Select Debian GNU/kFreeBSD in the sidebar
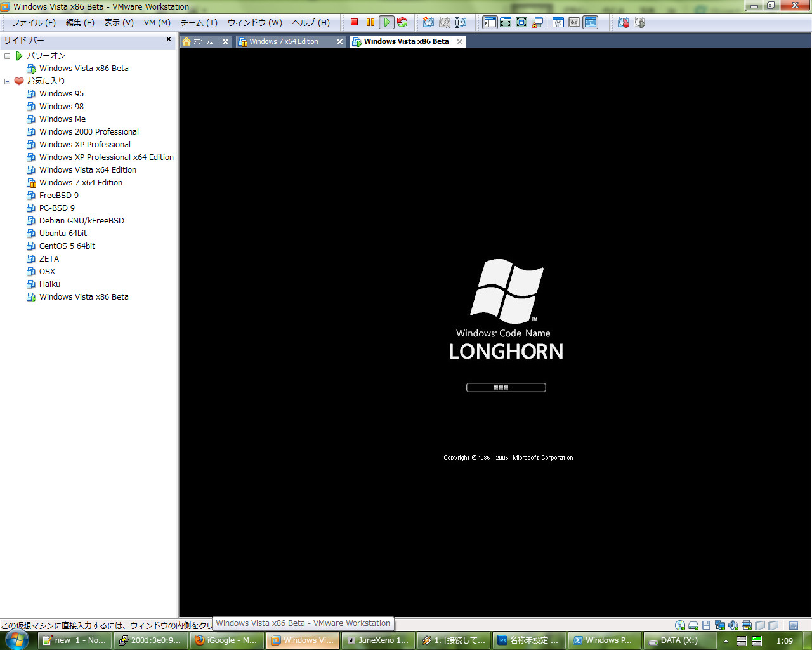The height and width of the screenshot is (650, 812). 82,221
